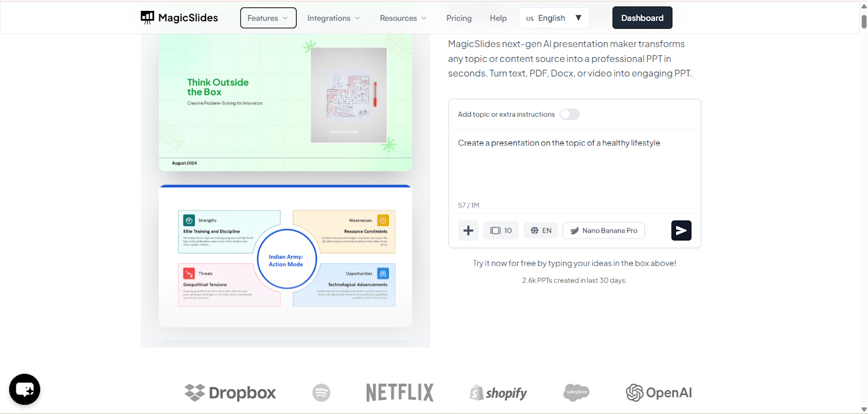The height and width of the screenshot is (414, 868).
Task: Open the English language selector
Action: pyautogui.click(x=554, y=18)
